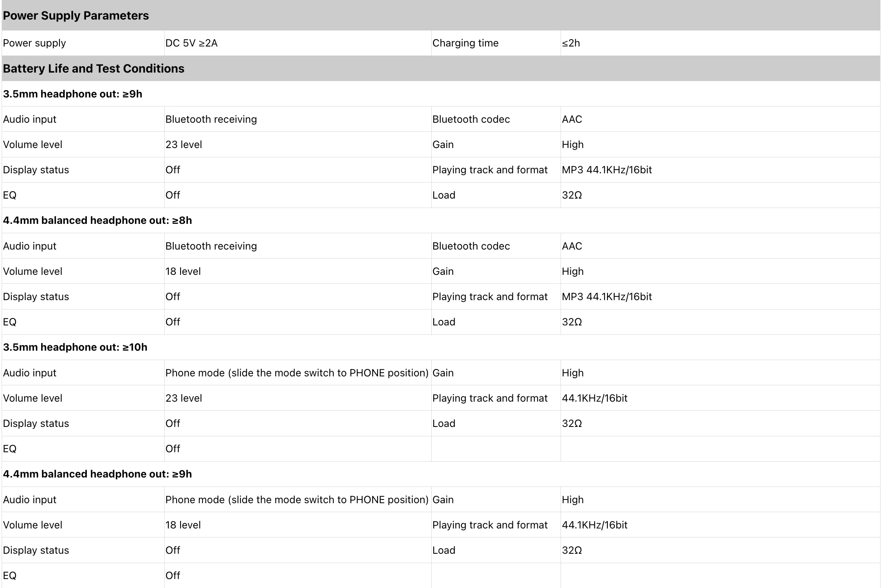This screenshot has width=883, height=588.
Task: Select the DC 5V ≥2A cell
Action: point(298,43)
